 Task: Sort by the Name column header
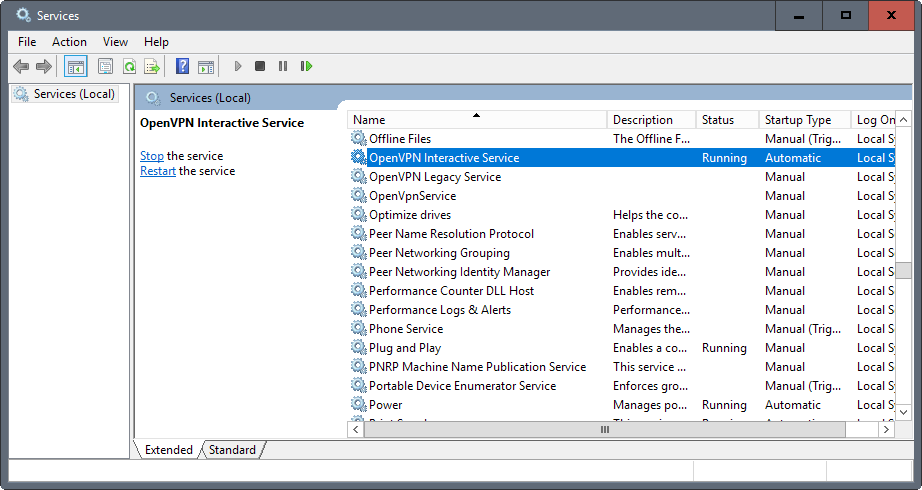(477, 120)
